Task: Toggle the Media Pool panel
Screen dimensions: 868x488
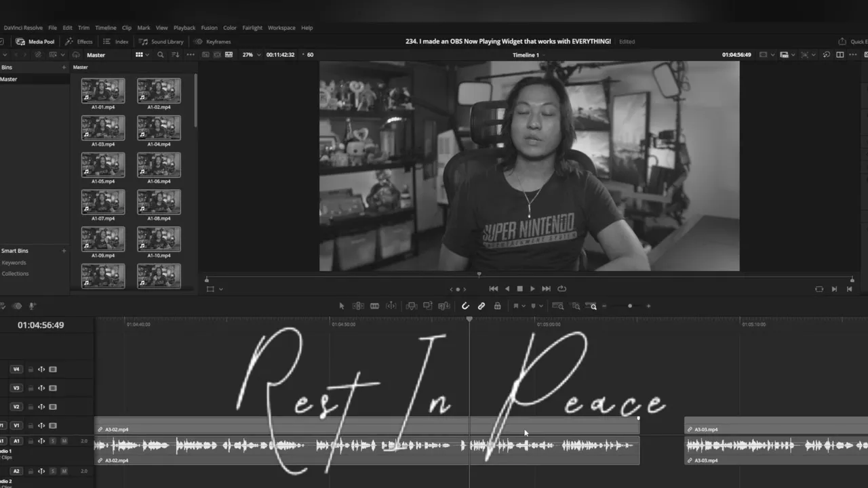Action: [x=35, y=41]
